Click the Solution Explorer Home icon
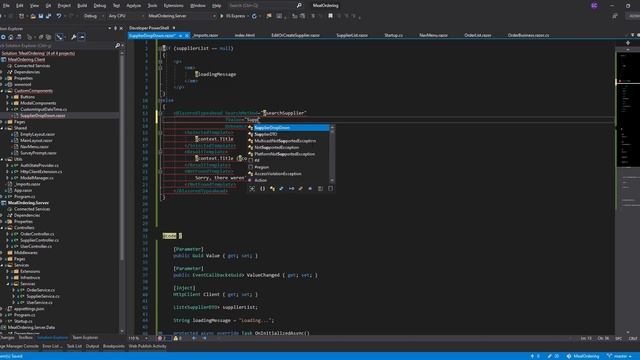 point(11,37)
